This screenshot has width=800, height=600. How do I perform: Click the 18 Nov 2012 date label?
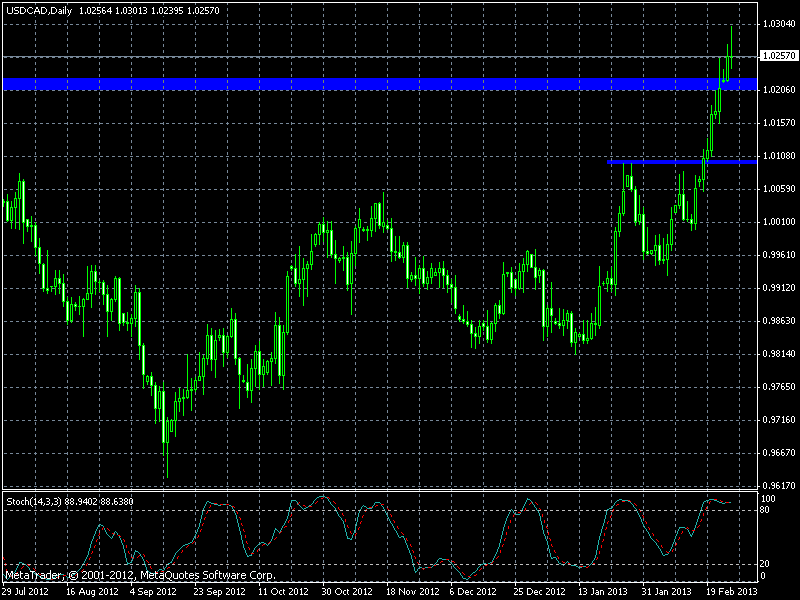[413, 592]
